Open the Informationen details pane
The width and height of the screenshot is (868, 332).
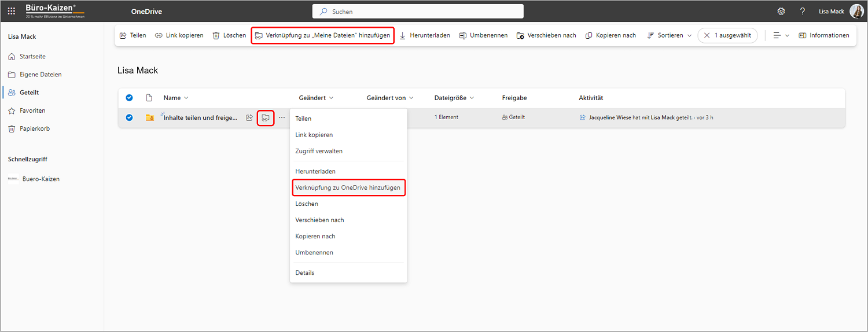(x=824, y=35)
